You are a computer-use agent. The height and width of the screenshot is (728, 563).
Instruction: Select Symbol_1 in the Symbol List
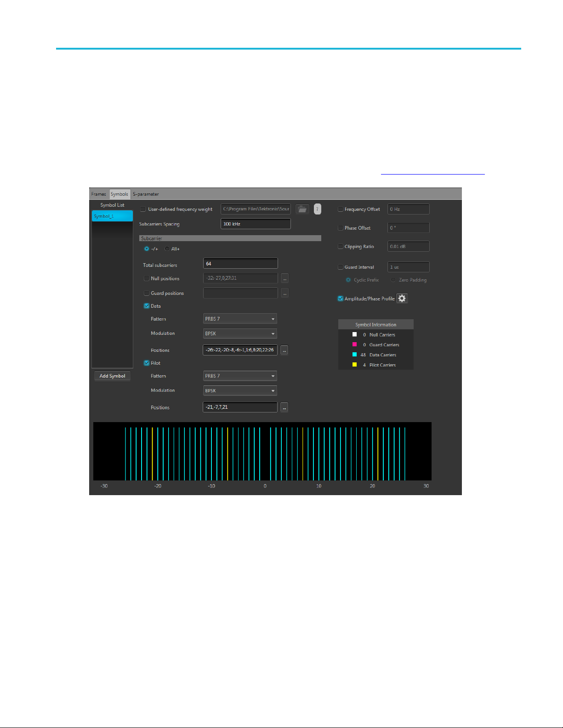pyautogui.click(x=112, y=216)
